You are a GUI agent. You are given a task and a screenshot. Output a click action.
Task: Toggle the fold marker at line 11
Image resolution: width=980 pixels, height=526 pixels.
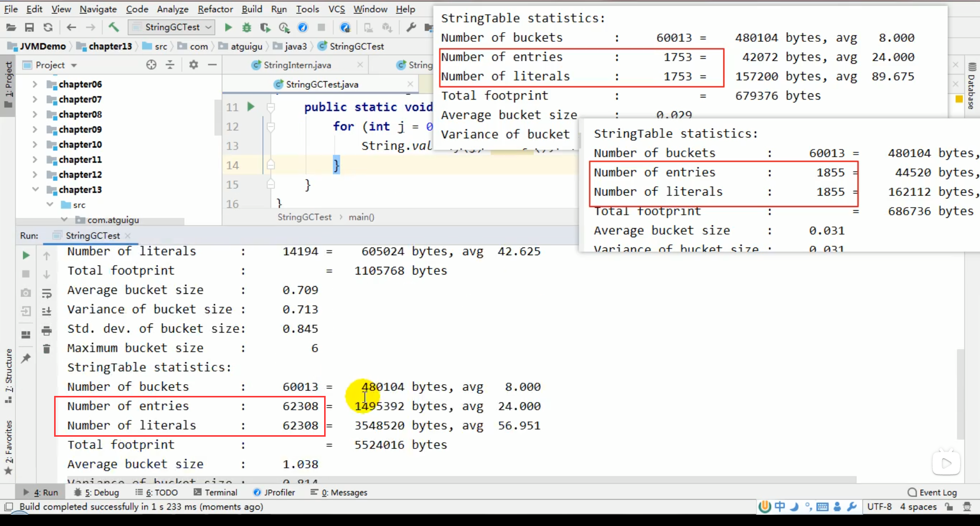tap(271, 107)
